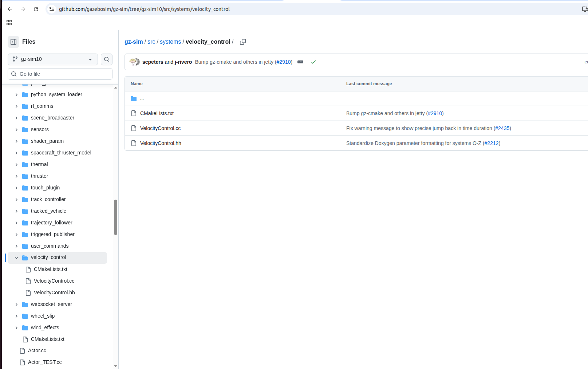Navigate back in the browser
The width and height of the screenshot is (588, 369).
coord(10,9)
